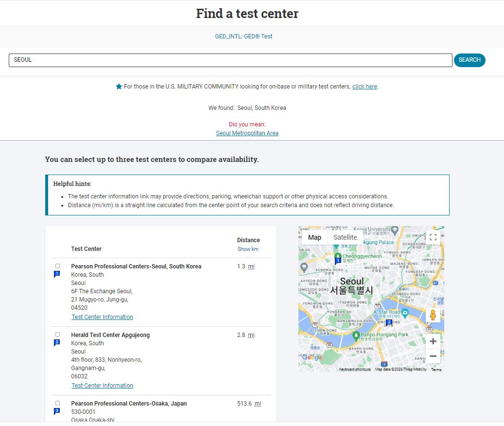Viewport: 504px width, 426px height.
Task: Click map marker 2 near Sinsa-dong
Action: [x=389, y=322]
